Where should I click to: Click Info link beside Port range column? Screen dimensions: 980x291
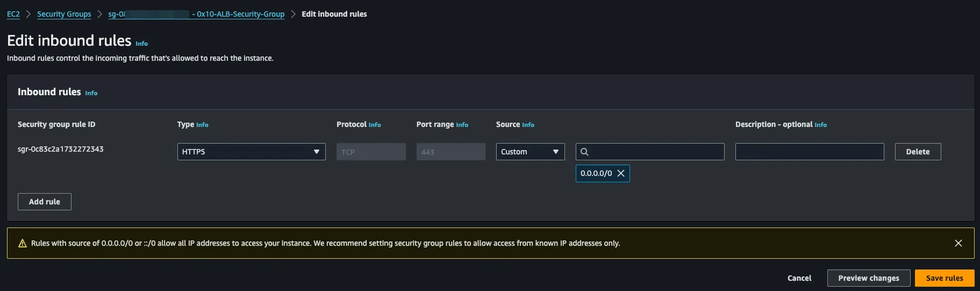462,125
